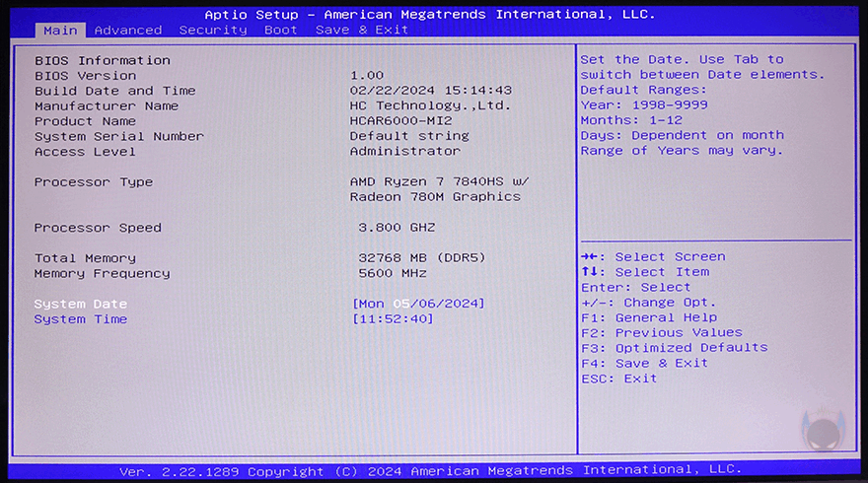Click the Total Memory label
This screenshot has width=868, height=483.
(x=85, y=258)
